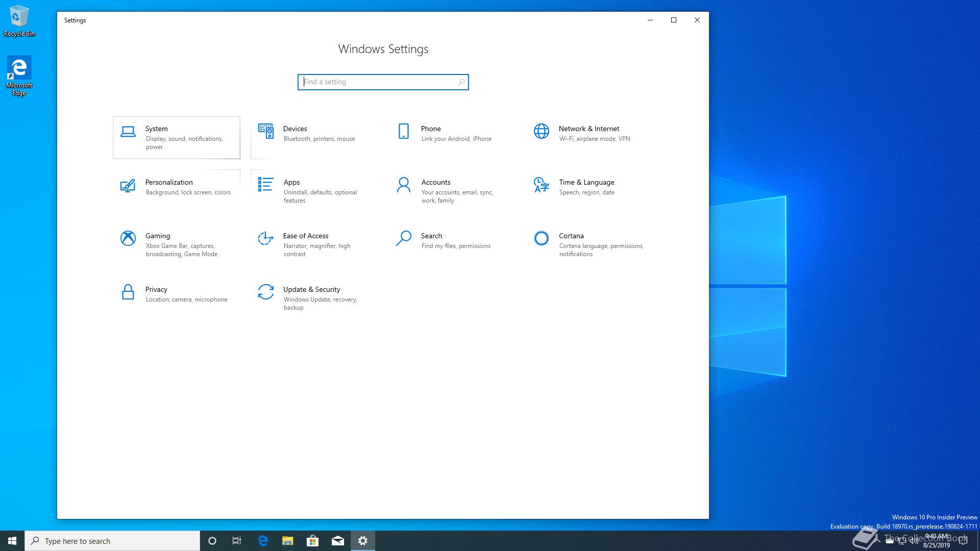Click the Windows Settings heading
This screenshot has width=980, height=551.
click(x=383, y=49)
